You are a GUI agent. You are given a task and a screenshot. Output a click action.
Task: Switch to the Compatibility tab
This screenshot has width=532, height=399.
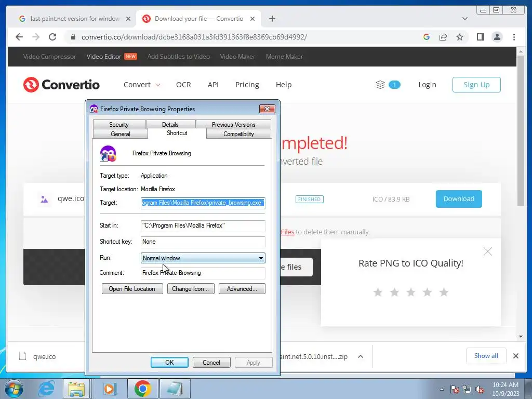pos(238,134)
